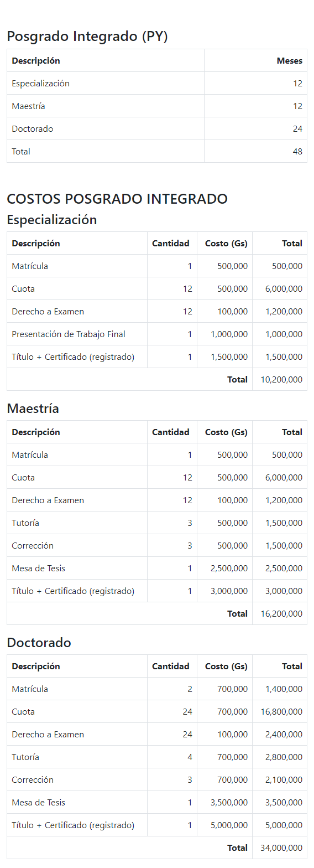The height and width of the screenshot is (868, 314).
Task: Click the Maestría section heading
Action: pos(33,409)
